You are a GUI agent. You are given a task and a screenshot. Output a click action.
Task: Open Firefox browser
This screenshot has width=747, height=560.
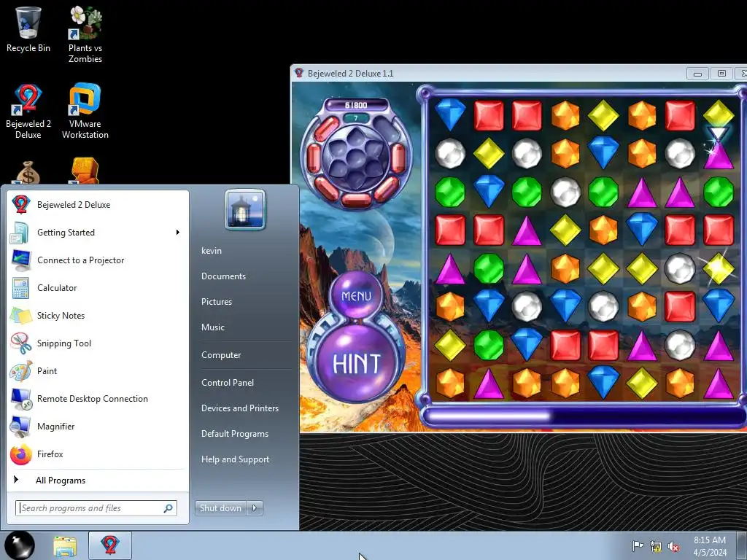point(98,454)
